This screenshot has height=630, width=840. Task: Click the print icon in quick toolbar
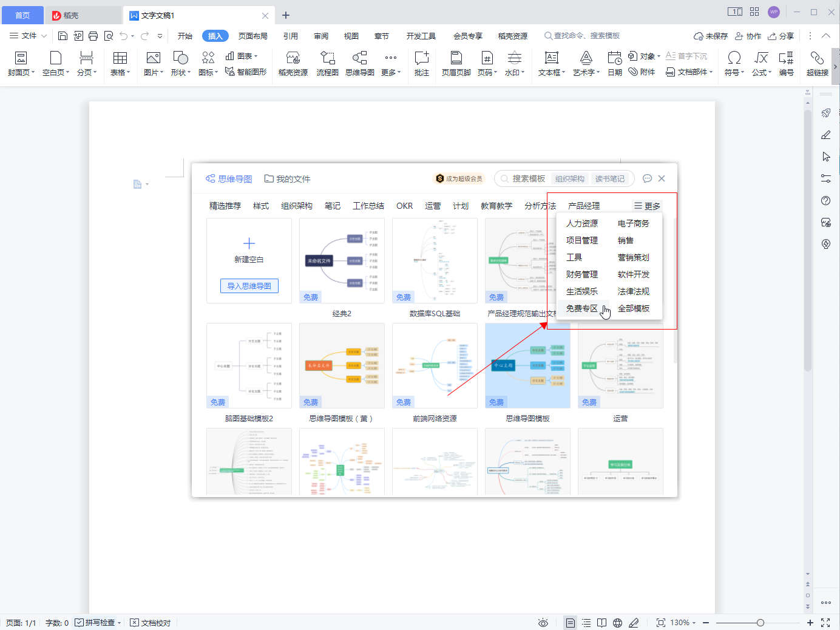pos(93,36)
